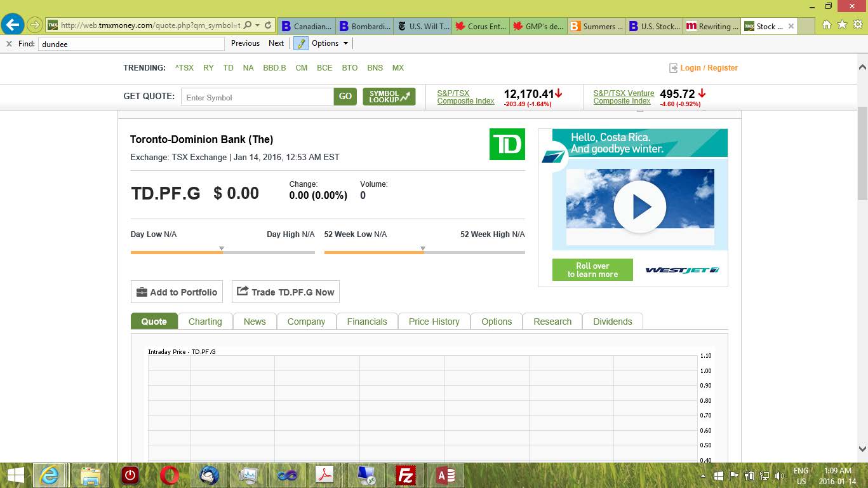The image size is (868, 488).
Task: Open the S&P/TSX Composite Index link
Action: (465, 97)
